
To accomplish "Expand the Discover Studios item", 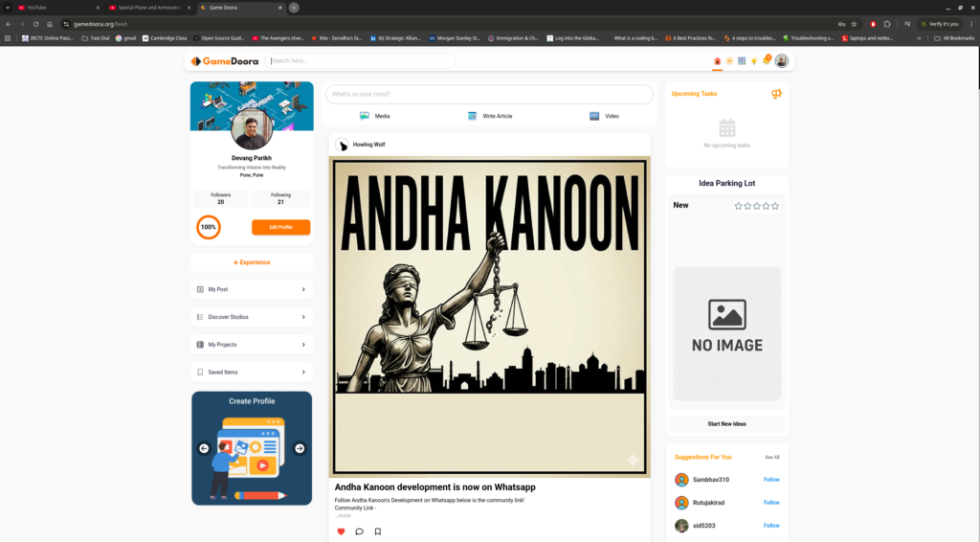I will (x=252, y=317).
